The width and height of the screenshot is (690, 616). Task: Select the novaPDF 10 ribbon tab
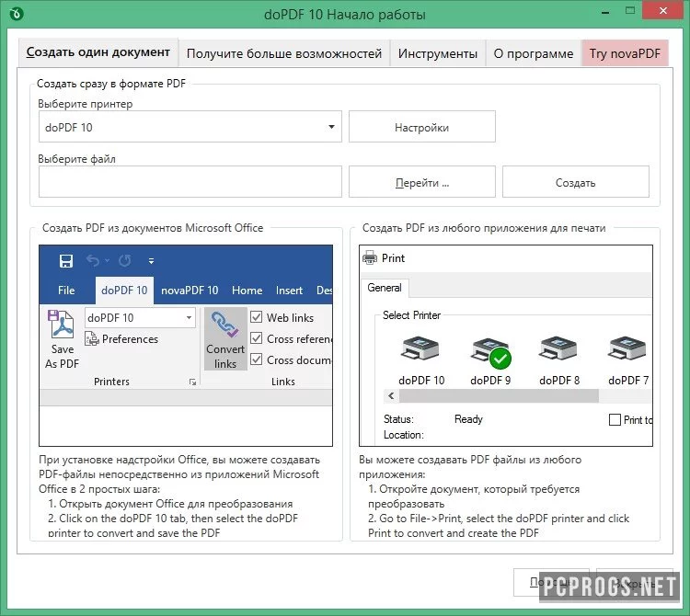tap(190, 291)
